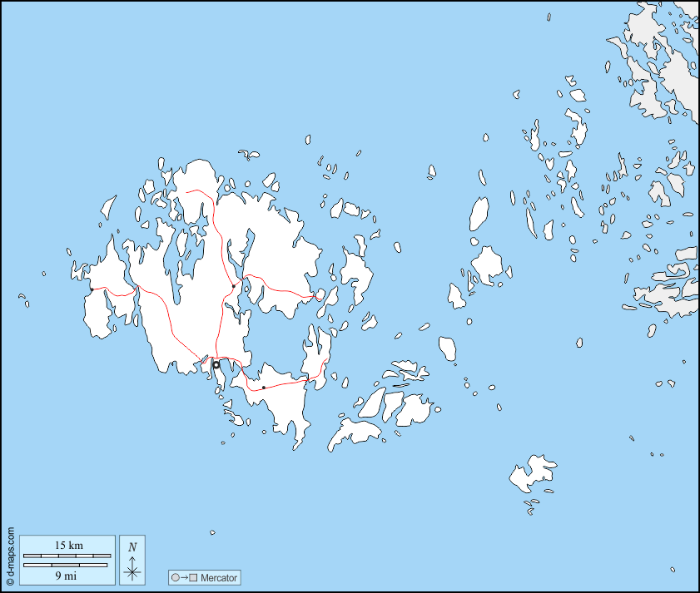Click the north arrow compass icon
This screenshot has width=700, height=593.
pyautogui.click(x=132, y=570)
